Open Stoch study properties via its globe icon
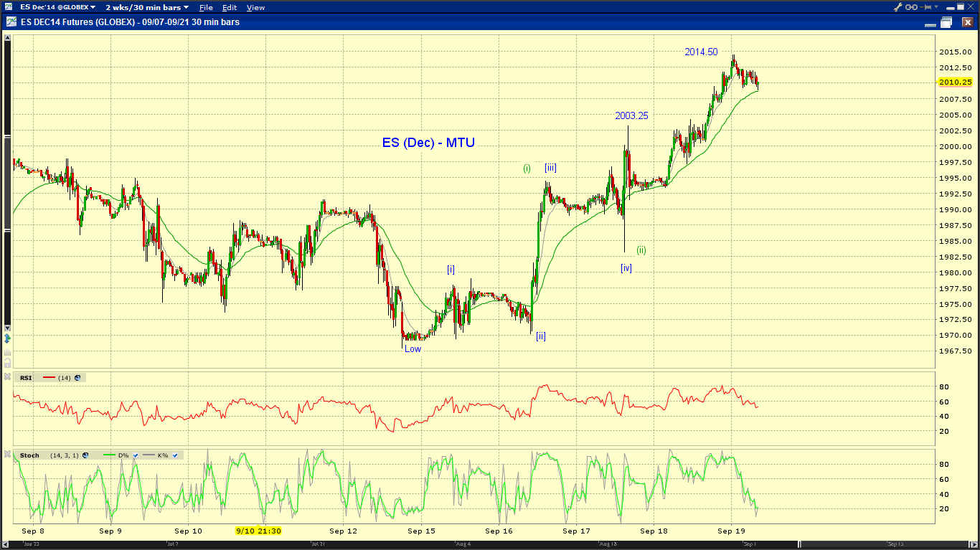The height and width of the screenshot is (550, 980). 85,455
